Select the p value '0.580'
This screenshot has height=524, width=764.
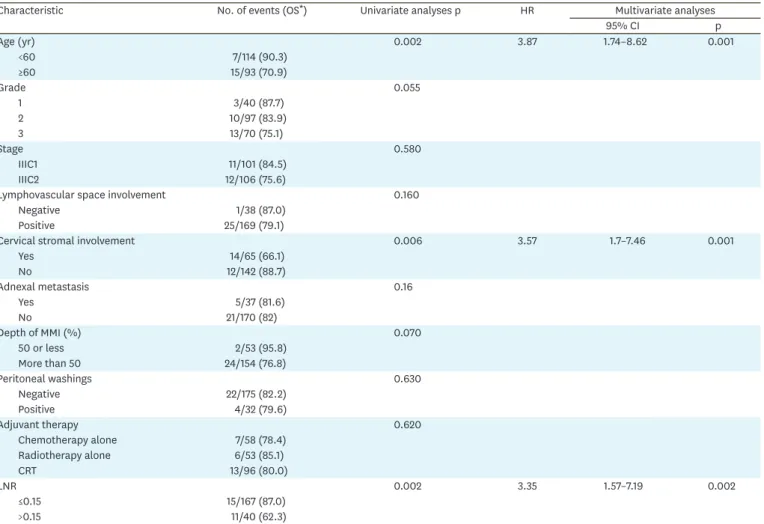(x=407, y=149)
